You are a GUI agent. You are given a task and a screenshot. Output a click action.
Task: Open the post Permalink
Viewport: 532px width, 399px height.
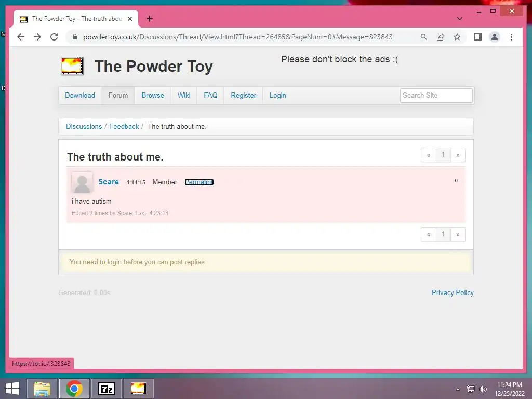coord(199,182)
